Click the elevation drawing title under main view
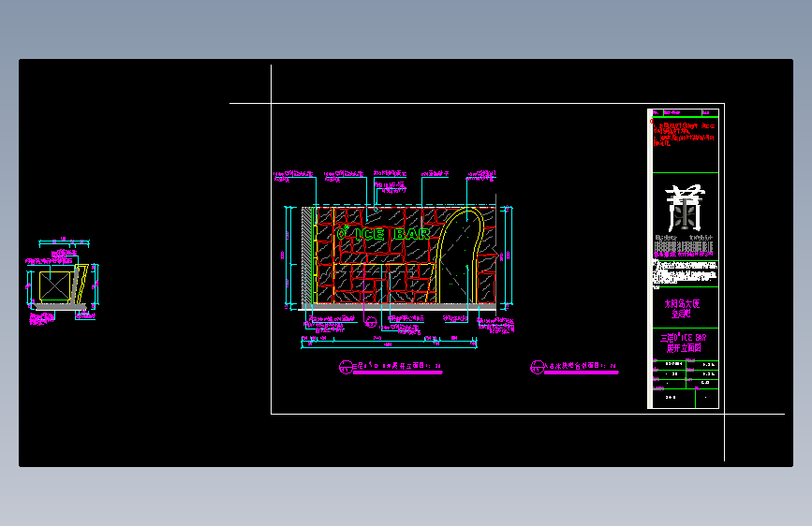This screenshot has height=526, width=812. click(398, 366)
